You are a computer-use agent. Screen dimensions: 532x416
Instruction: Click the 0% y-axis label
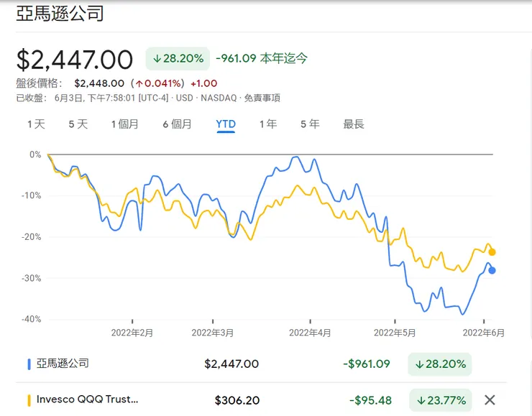click(x=35, y=154)
